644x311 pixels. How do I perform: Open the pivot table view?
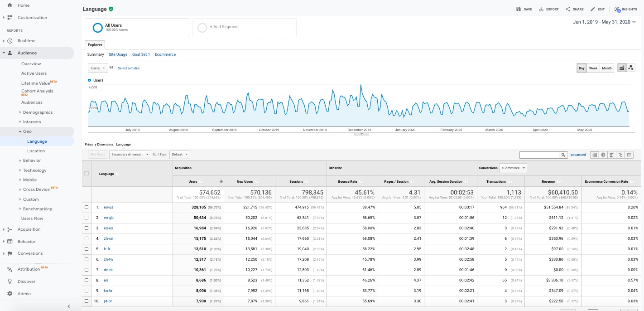tap(629, 155)
